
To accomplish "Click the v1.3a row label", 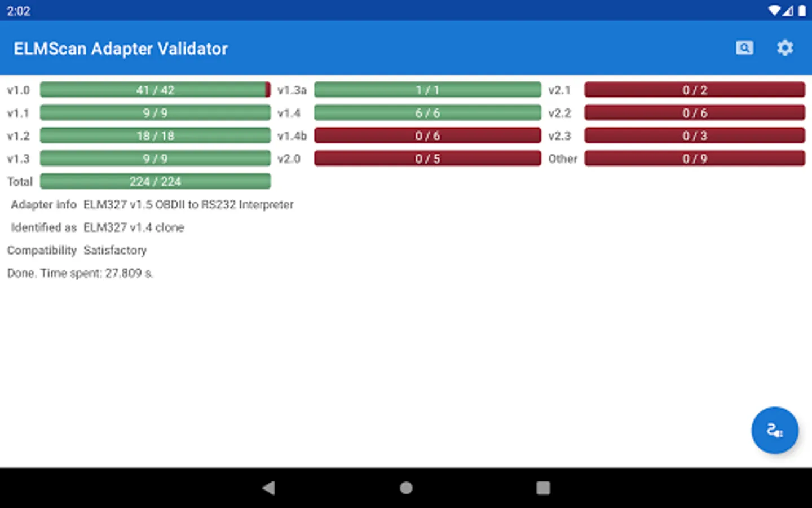I will tap(292, 90).
